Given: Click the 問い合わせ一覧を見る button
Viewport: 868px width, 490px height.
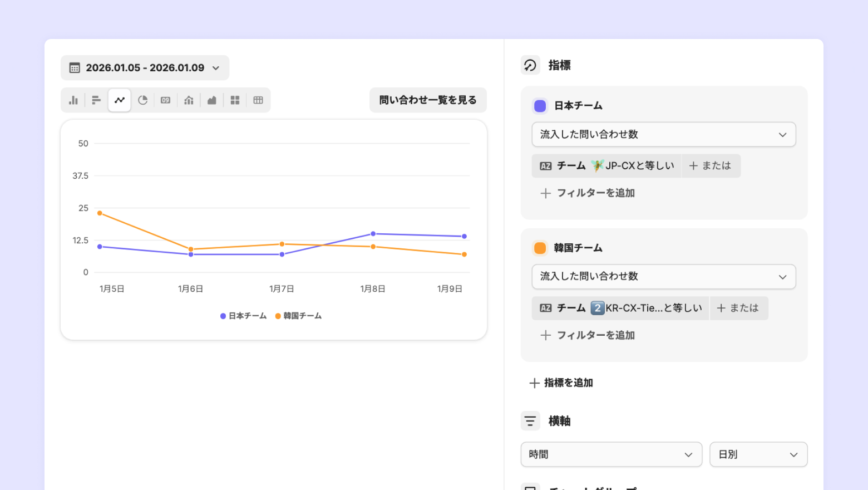Looking at the screenshot, I should point(428,100).
